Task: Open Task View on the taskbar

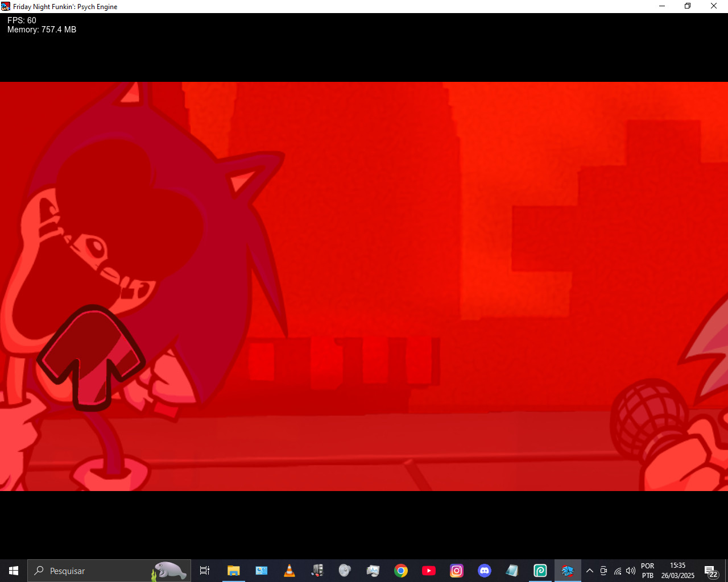Action: point(205,571)
